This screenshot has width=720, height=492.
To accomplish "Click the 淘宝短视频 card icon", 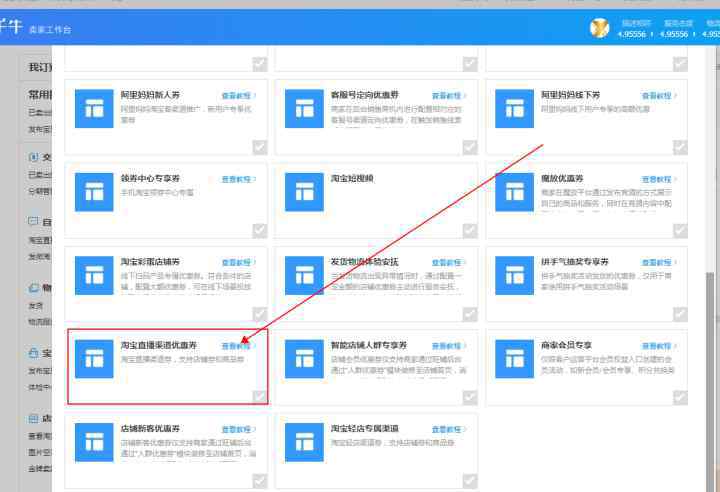I will (304, 192).
